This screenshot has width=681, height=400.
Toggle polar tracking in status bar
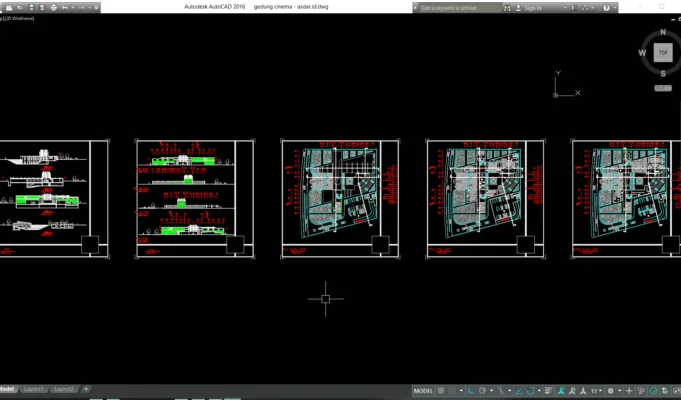(483, 391)
